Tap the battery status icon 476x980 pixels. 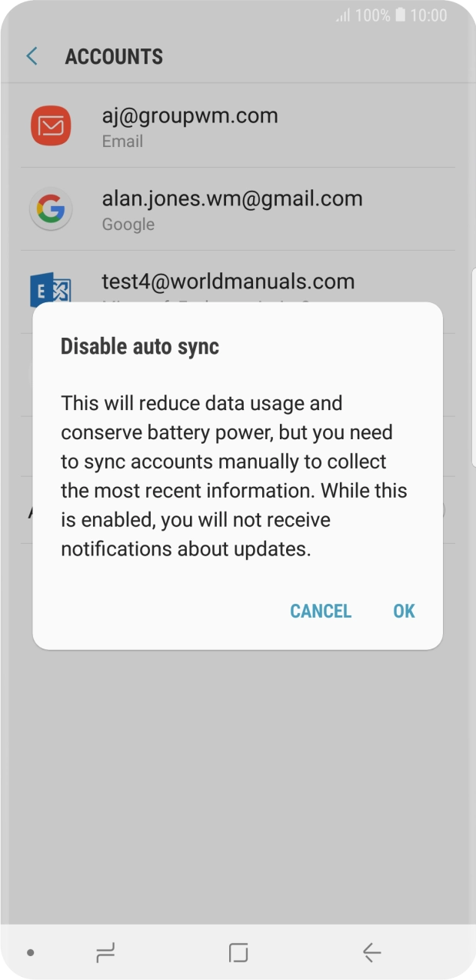[x=400, y=15]
